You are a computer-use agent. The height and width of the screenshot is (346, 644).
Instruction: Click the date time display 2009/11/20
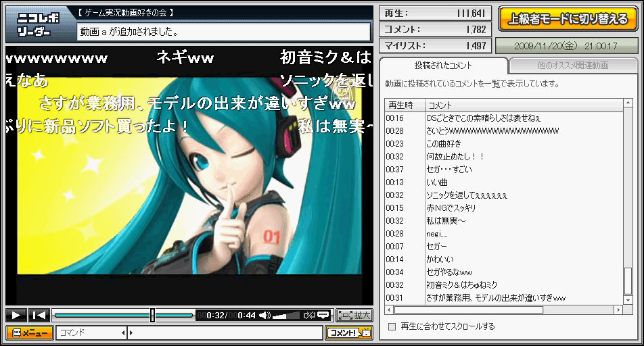click(x=566, y=46)
